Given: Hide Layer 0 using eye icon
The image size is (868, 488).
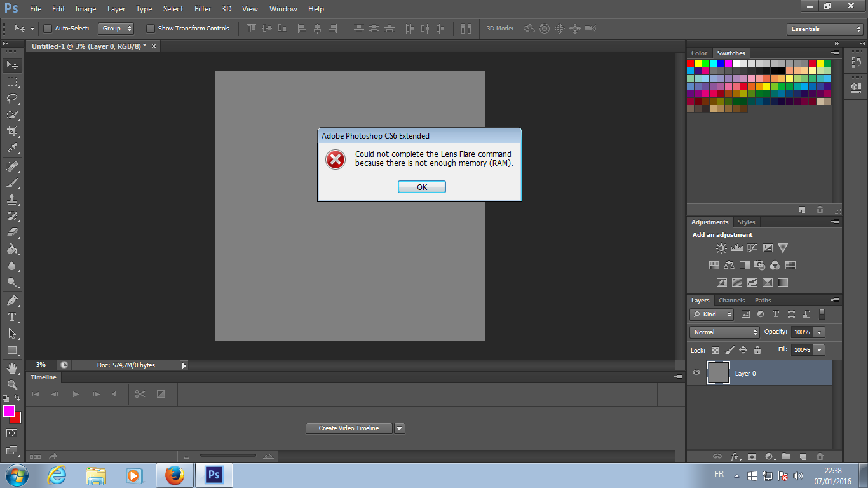Looking at the screenshot, I should (696, 373).
